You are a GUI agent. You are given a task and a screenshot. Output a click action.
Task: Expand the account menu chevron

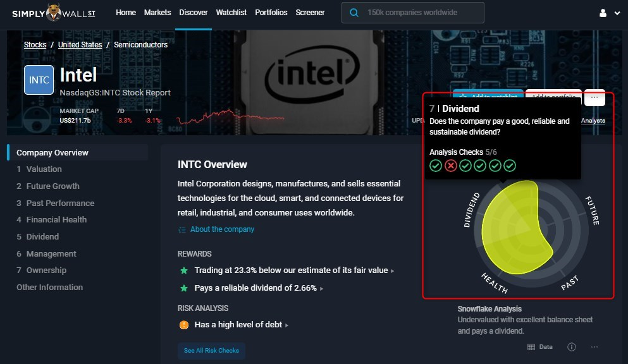click(x=617, y=13)
